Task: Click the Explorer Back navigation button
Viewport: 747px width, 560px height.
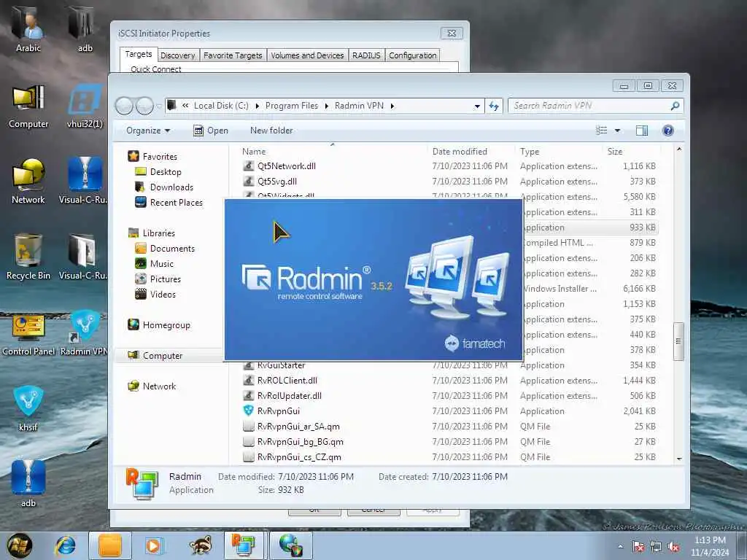Action: pos(124,106)
